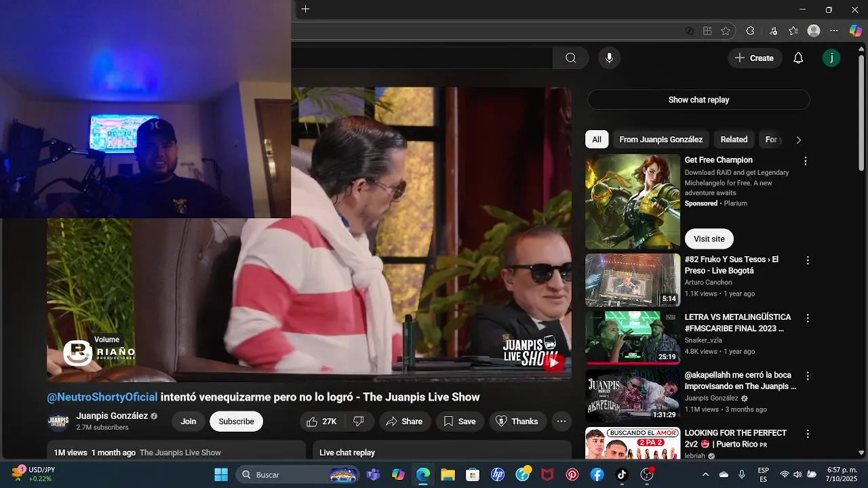868x488 pixels.
Task: Click the YouTube search input box
Action: point(422,58)
